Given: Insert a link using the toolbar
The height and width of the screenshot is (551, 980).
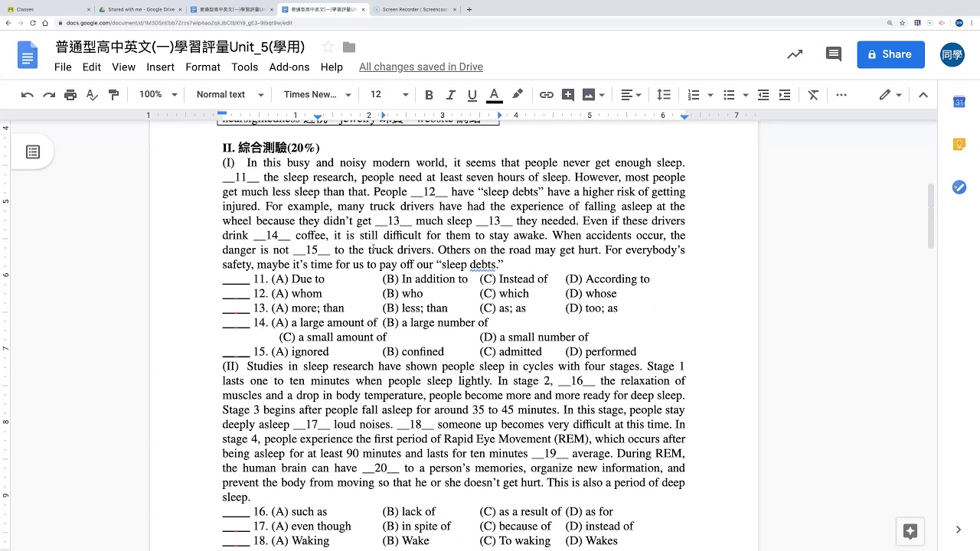Looking at the screenshot, I should (x=546, y=95).
